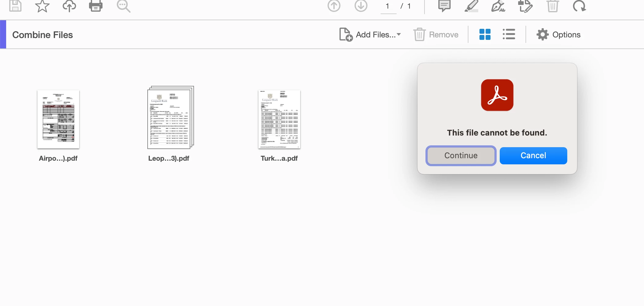Select the Leop...3).pdf thumbnail
This screenshot has width=644, height=306.
tap(171, 117)
